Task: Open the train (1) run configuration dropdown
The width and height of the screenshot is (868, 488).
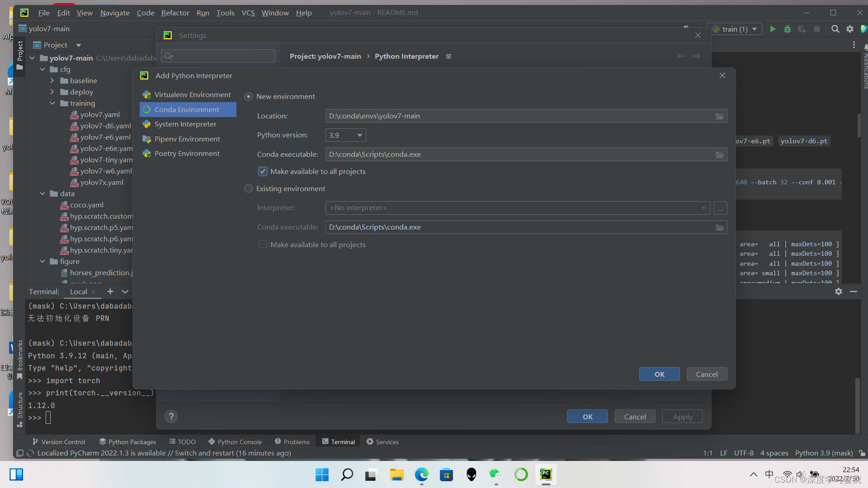Action: click(736, 29)
